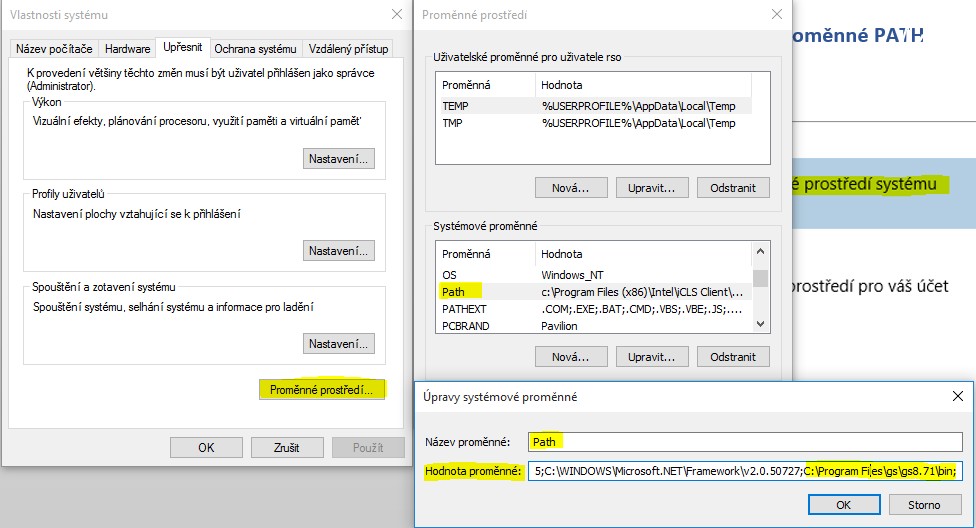Switch to the Název počítače tab
The image size is (976, 528).
tap(52, 49)
